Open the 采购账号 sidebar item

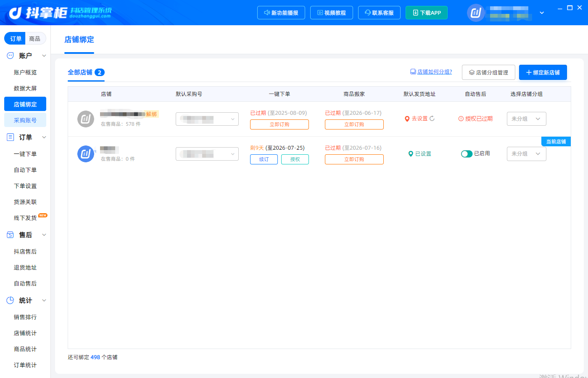click(25, 120)
